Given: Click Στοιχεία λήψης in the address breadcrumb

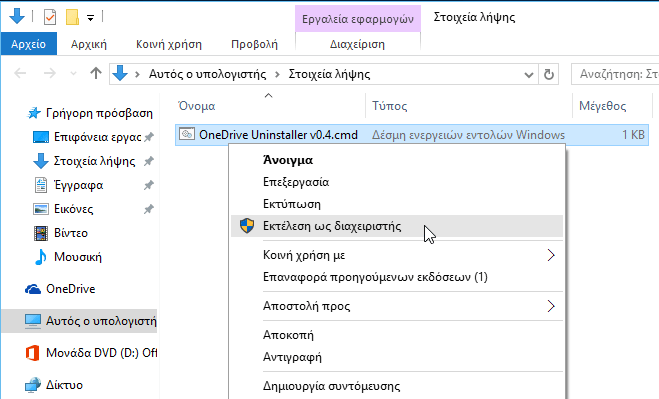Looking at the screenshot, I should click(329, 74).
